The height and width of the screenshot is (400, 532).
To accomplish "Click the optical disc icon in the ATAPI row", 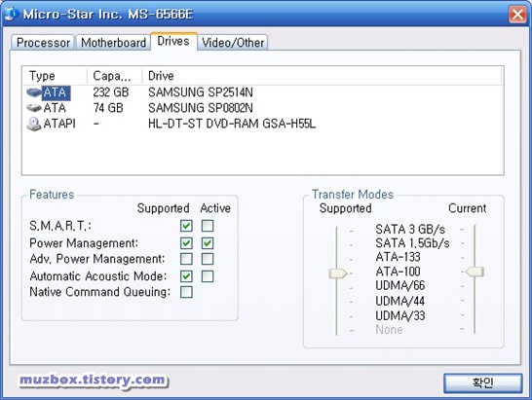I will coord(34,124).
